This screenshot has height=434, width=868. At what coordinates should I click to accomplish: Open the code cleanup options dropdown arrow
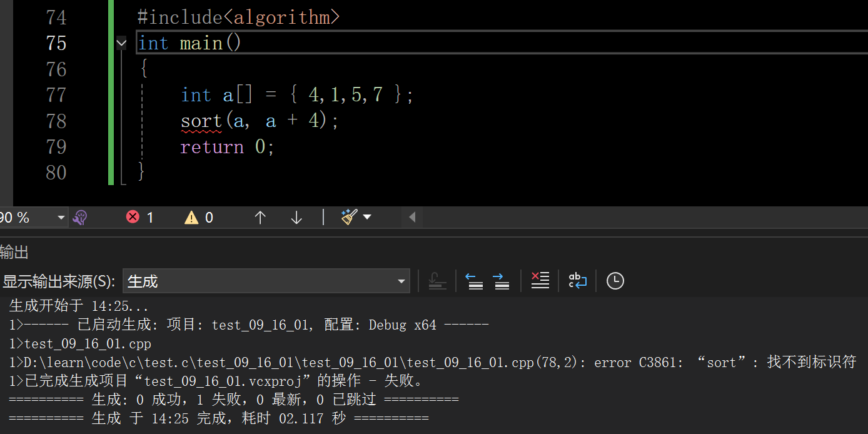(x=367, y=217)
